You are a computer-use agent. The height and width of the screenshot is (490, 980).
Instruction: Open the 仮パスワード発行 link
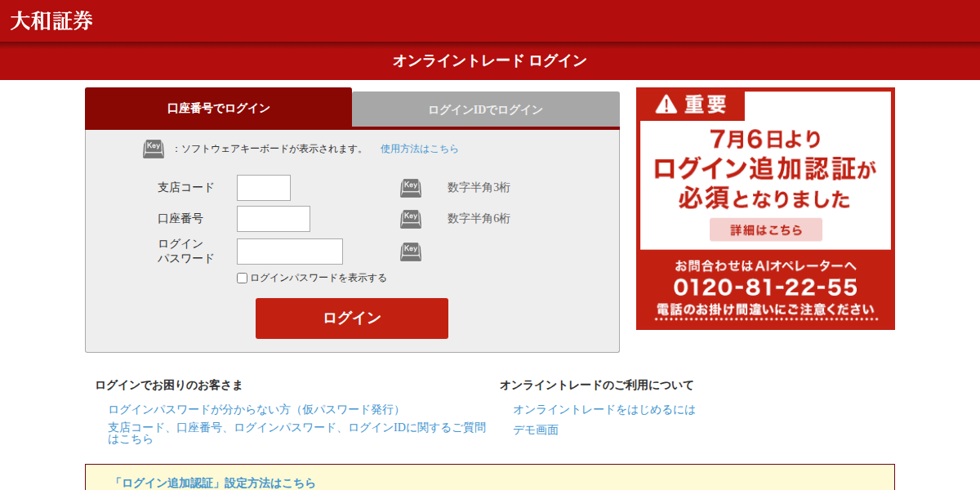pyautogui.click(x=254, y=409)
